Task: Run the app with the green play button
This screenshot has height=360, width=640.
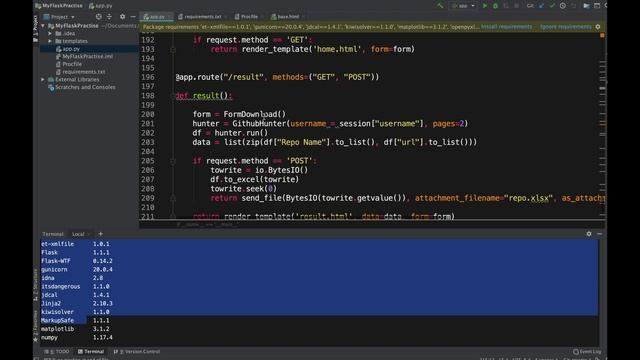Action: click(x=485, y=6)
